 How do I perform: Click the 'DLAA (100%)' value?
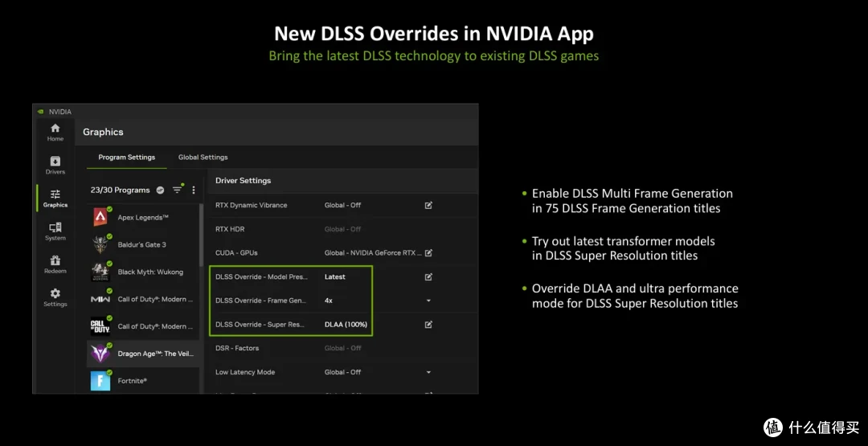point(346,325)
